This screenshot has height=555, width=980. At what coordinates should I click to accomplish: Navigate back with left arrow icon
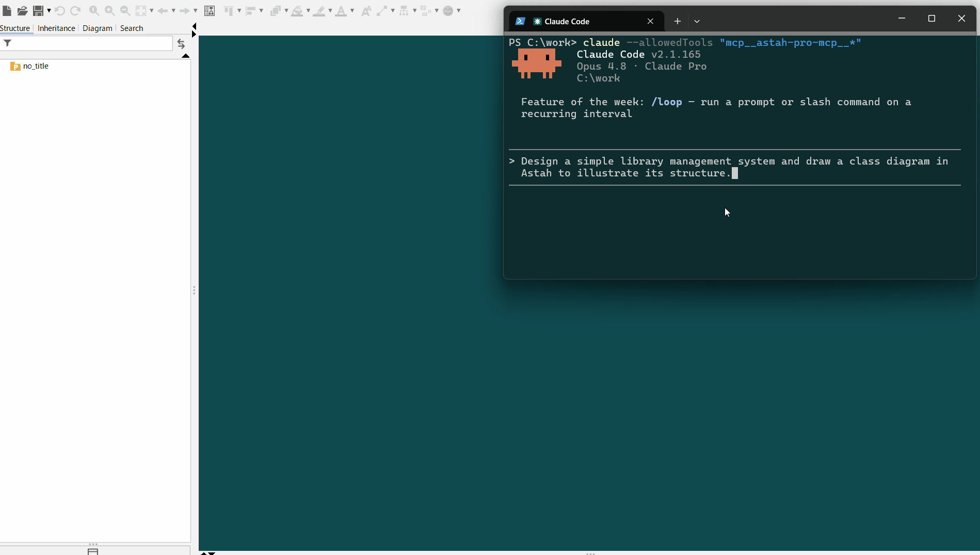(163, 10)
